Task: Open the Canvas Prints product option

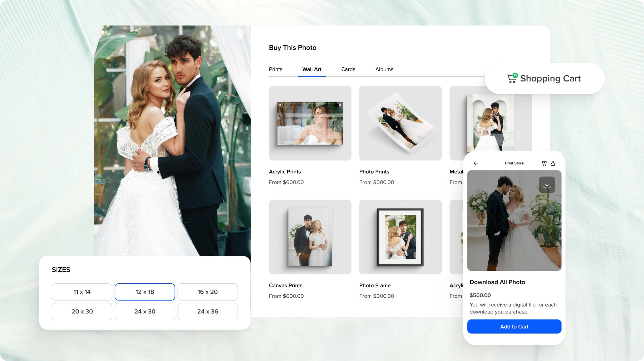Action: click(x=310, y=237)
